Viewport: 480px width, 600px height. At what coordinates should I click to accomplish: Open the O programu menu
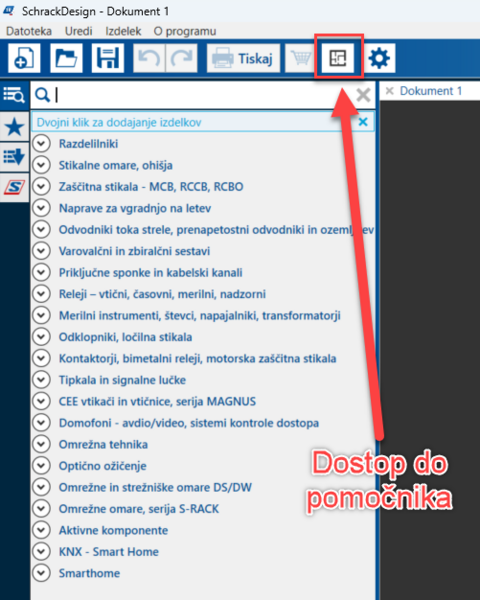coord(185,31)
